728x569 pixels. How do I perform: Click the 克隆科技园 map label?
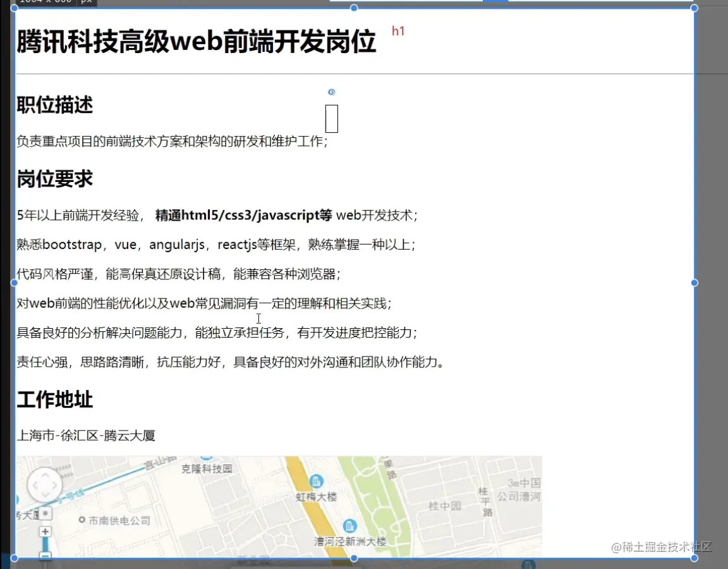(x=207, y=468)
